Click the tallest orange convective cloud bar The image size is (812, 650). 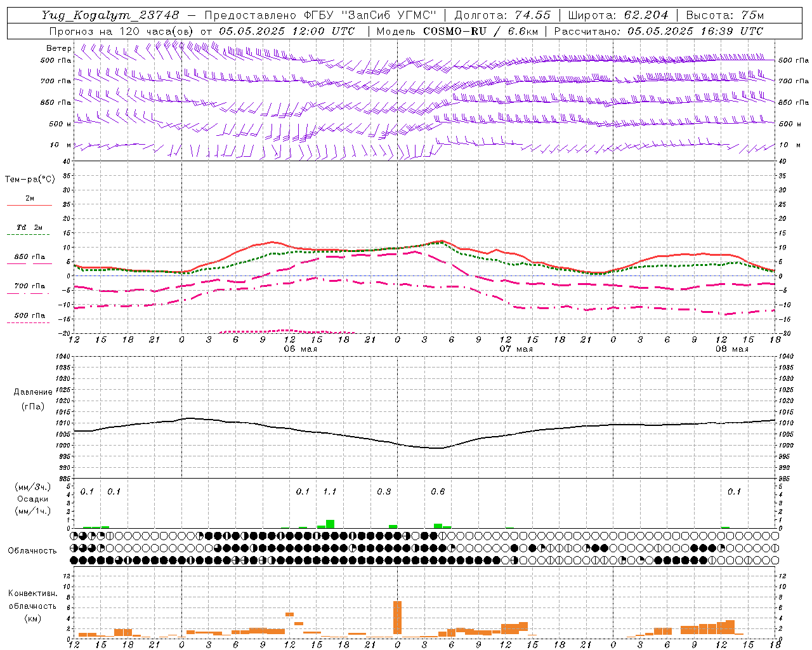[x=398, y=617]
